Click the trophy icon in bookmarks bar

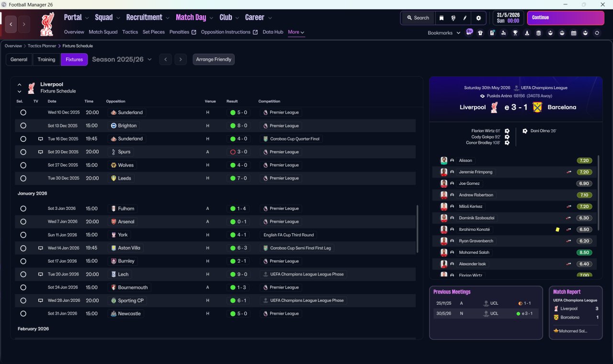tap(515, 33)
